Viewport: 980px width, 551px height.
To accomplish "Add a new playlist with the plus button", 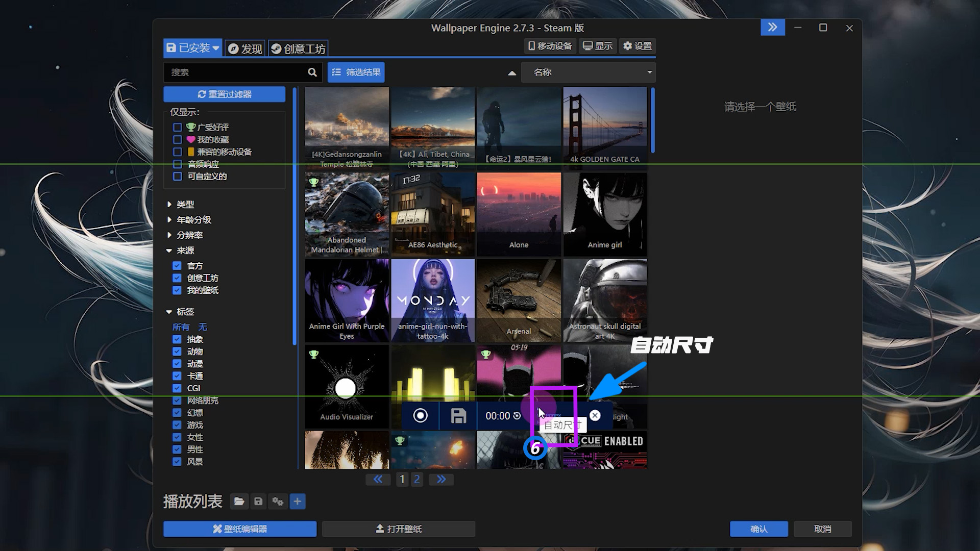I will (x=298, y=502).
